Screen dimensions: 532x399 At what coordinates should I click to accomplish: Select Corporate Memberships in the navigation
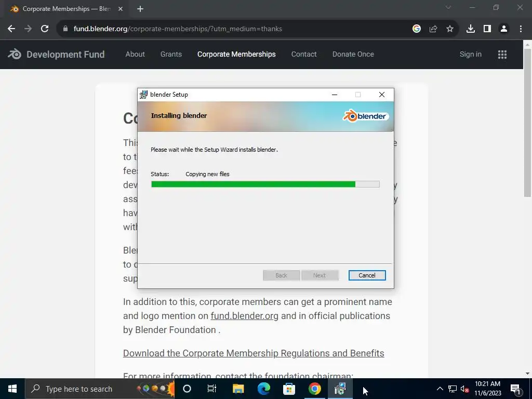coord(236,54)
